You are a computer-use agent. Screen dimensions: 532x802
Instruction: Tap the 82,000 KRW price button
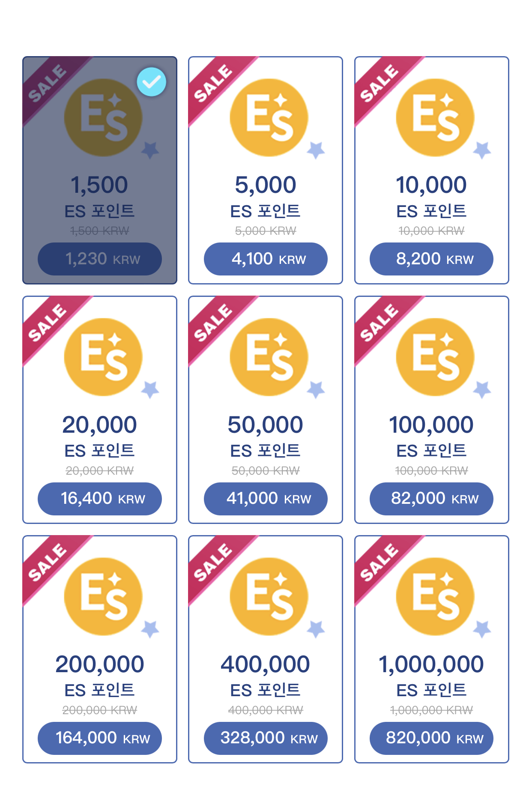click(x=431, y=499)
